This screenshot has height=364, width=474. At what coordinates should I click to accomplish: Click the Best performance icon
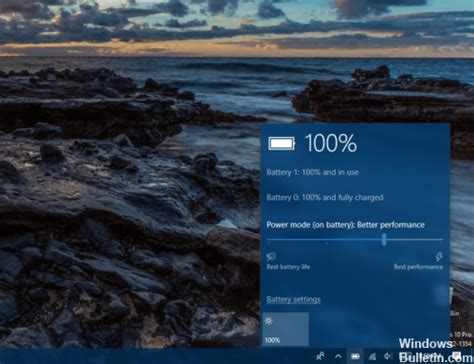(x=439, y=256)
